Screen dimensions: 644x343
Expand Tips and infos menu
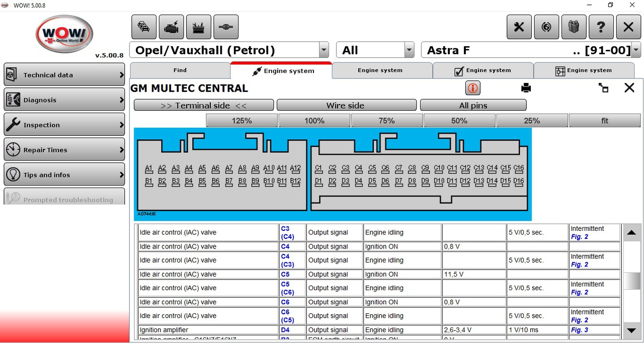[x=64, y=175]
